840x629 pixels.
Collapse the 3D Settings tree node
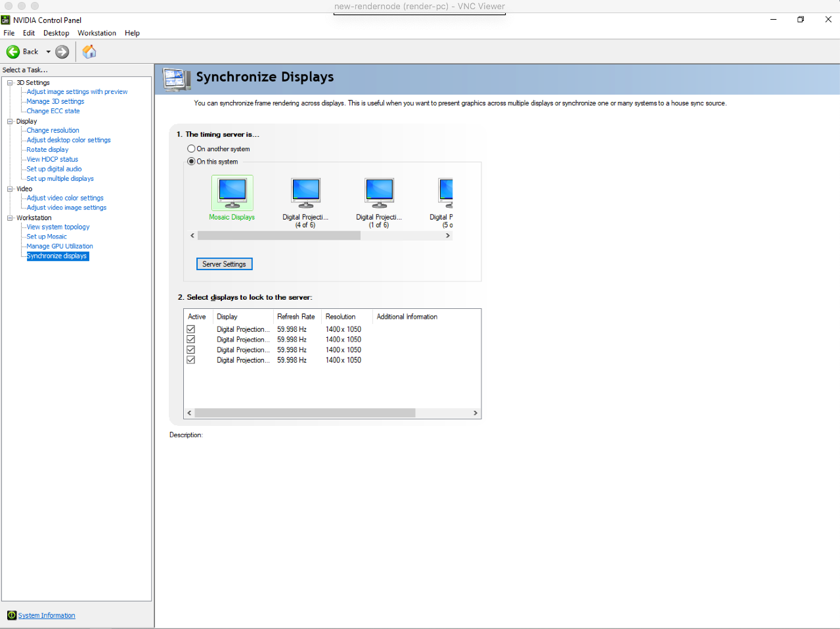point(10,83)
